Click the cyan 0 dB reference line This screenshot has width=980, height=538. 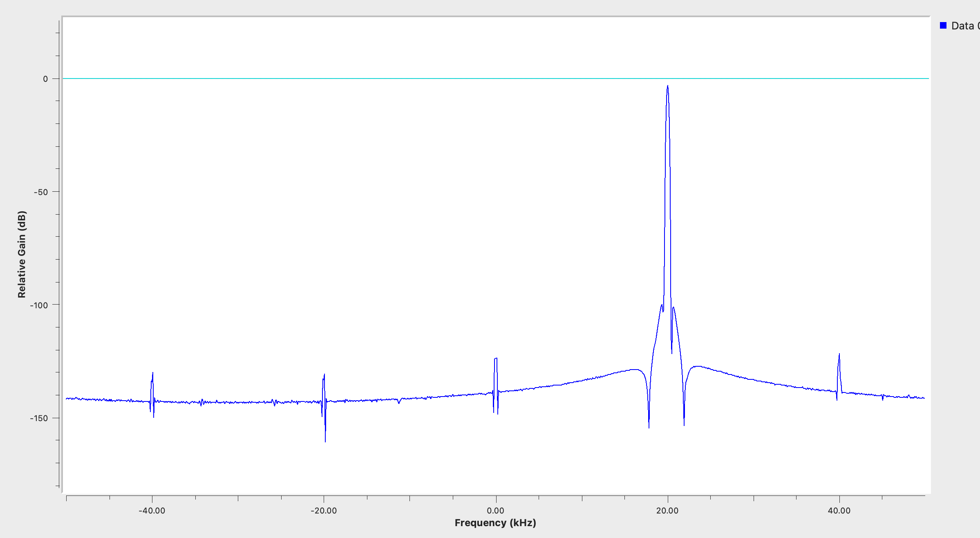pos(496,78)
